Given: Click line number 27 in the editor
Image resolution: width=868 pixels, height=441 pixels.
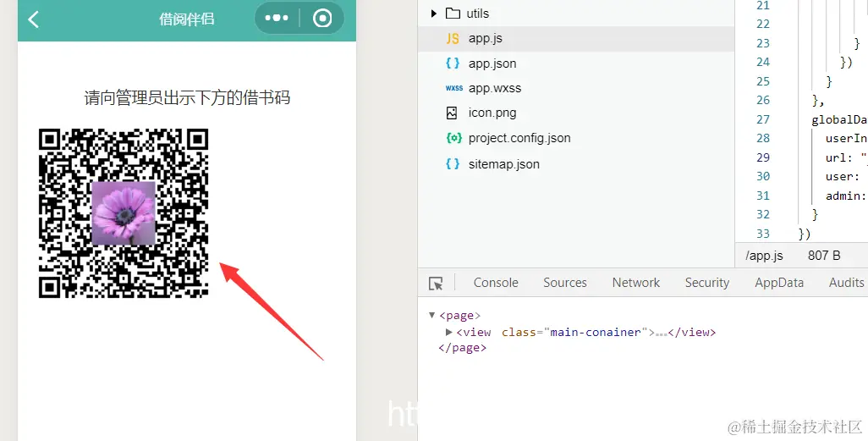Looking at the screenshot, I should coord(763,119).
